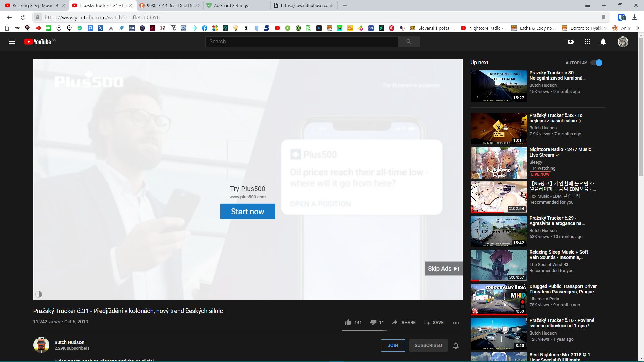The height and width of the screenshot is (362, 644).
Task: Open Dororo to Hyakkimaru bookmark
Action: click(x=584, y=28)
